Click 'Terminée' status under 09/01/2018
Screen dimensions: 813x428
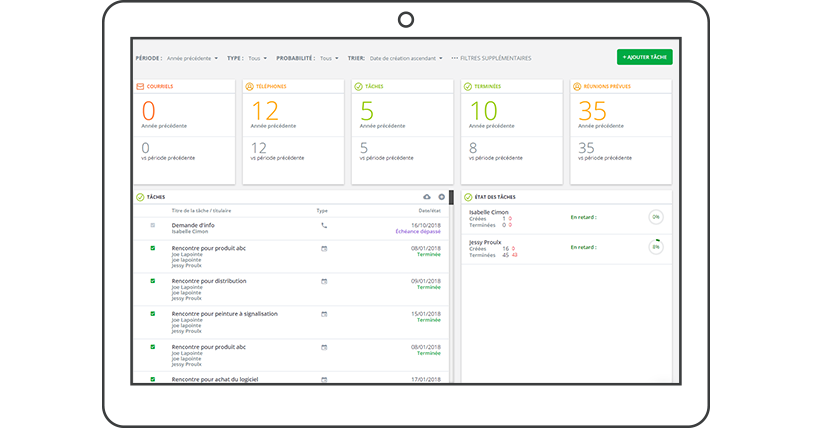coord(429,287)
